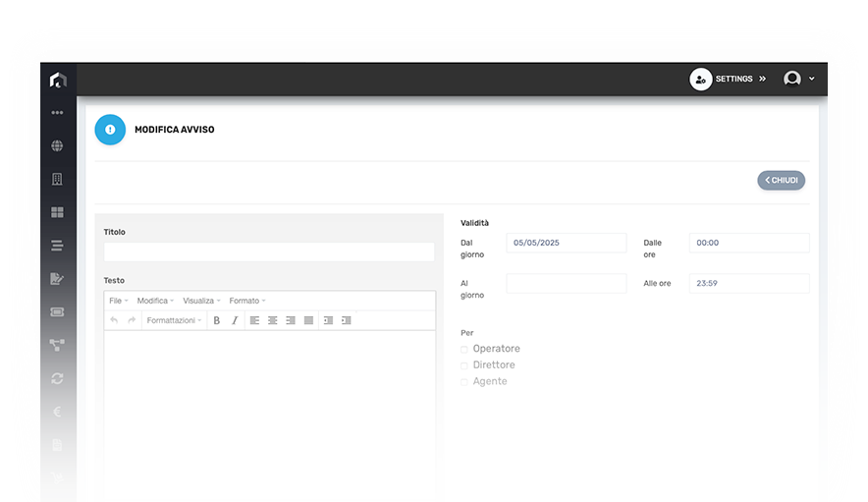868x502 pixels.
Task: Justify the text
Action: pos(309,320)
